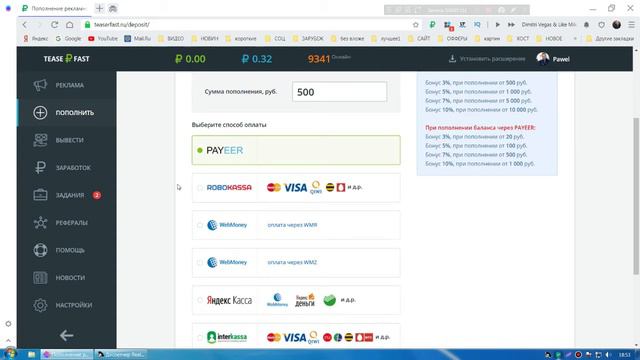
Task: Go back with the browser back arrow
Action: point(25,24)
